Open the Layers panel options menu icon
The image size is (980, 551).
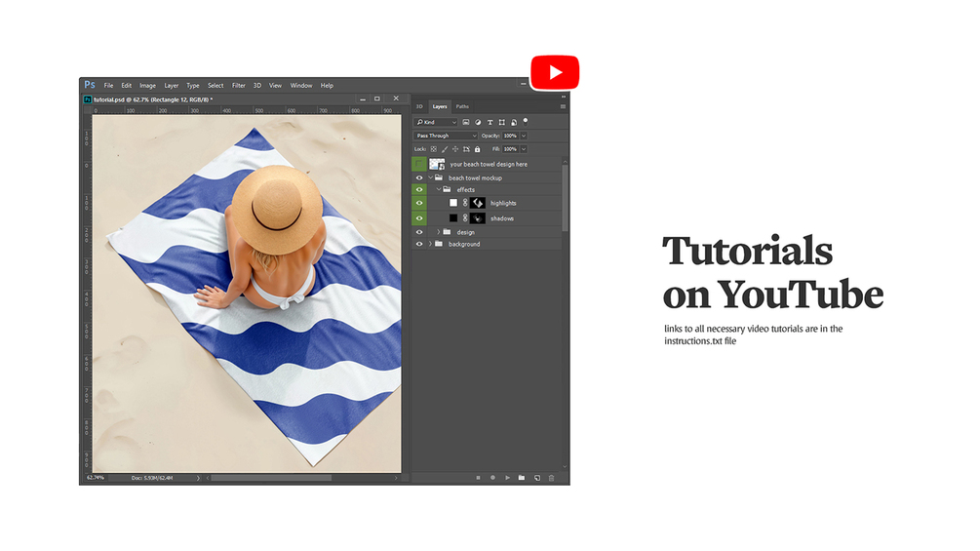(x=563, y=107)
